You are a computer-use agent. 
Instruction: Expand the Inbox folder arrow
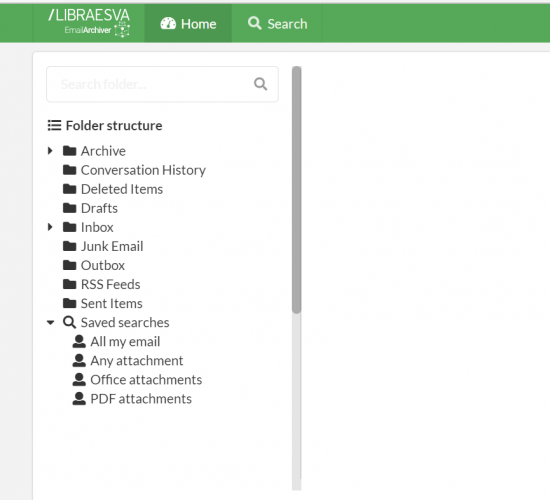(x=50, y=227)
